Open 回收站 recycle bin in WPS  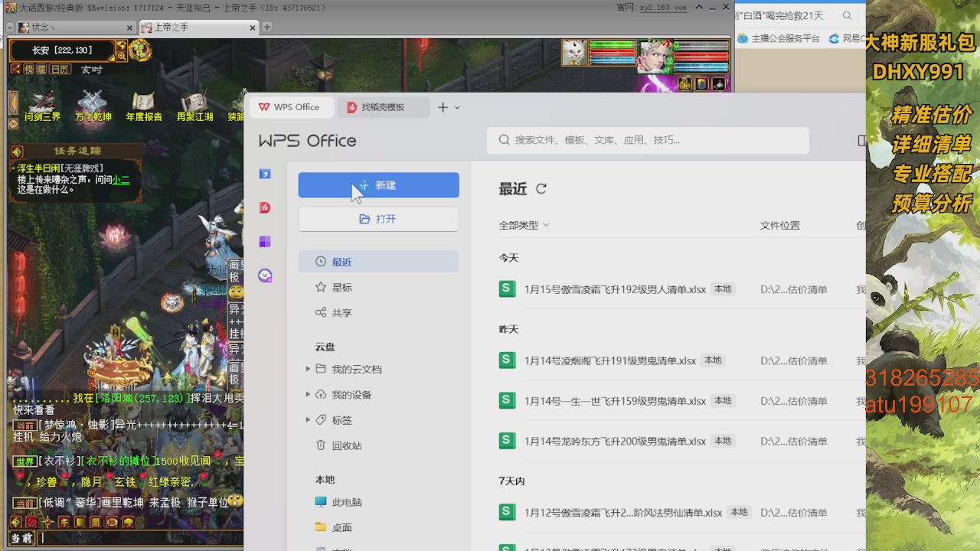[338, 445]
